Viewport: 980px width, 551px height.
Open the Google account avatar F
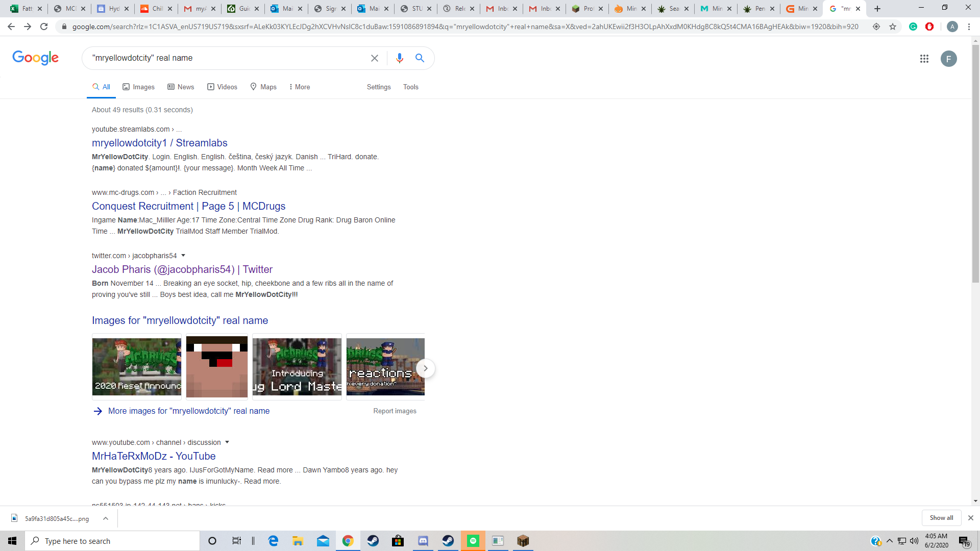[949, 59]
